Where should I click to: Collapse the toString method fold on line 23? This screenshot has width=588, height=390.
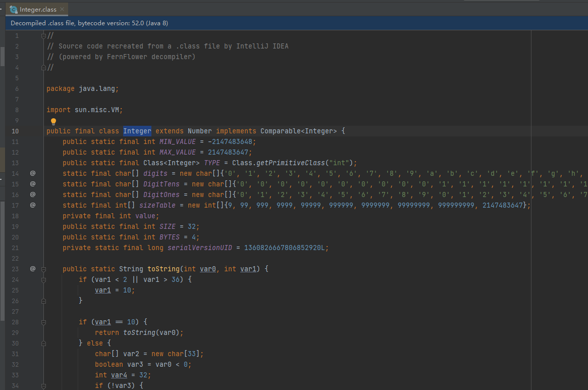coord(43,269)
